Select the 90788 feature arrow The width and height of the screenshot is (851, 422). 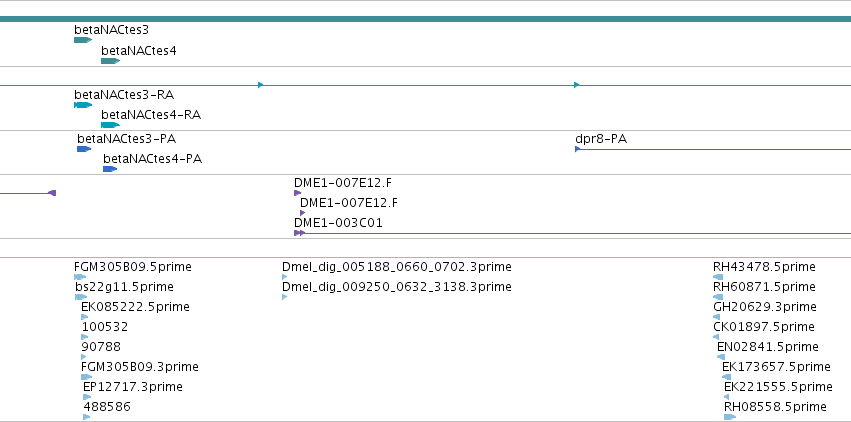point(84,357)
